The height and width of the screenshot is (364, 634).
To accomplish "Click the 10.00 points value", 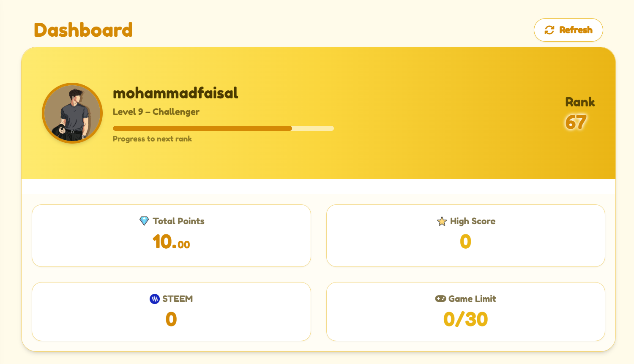I will click(171, 242).
